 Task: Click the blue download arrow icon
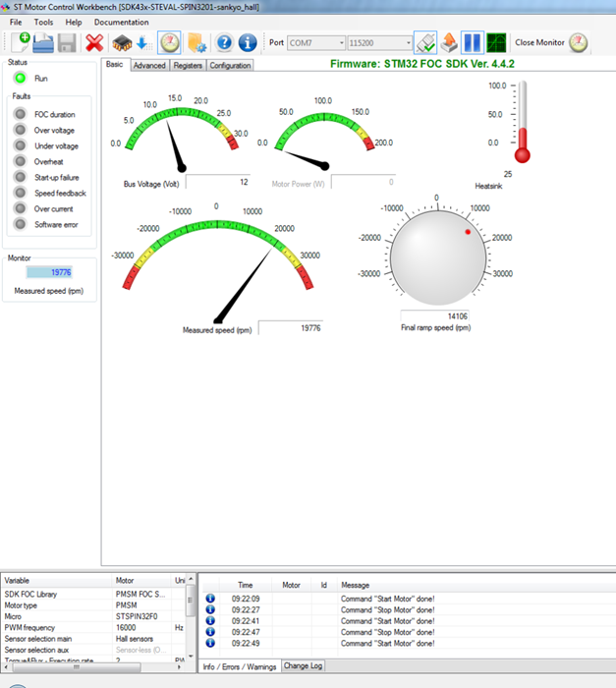tap(142, 43)
